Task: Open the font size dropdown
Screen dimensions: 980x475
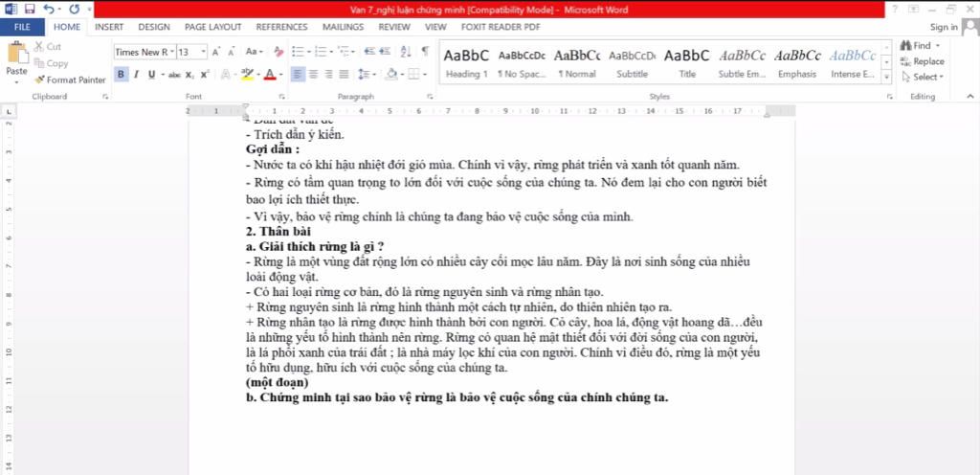Action: pyautogui.click(x=203, y=52)
